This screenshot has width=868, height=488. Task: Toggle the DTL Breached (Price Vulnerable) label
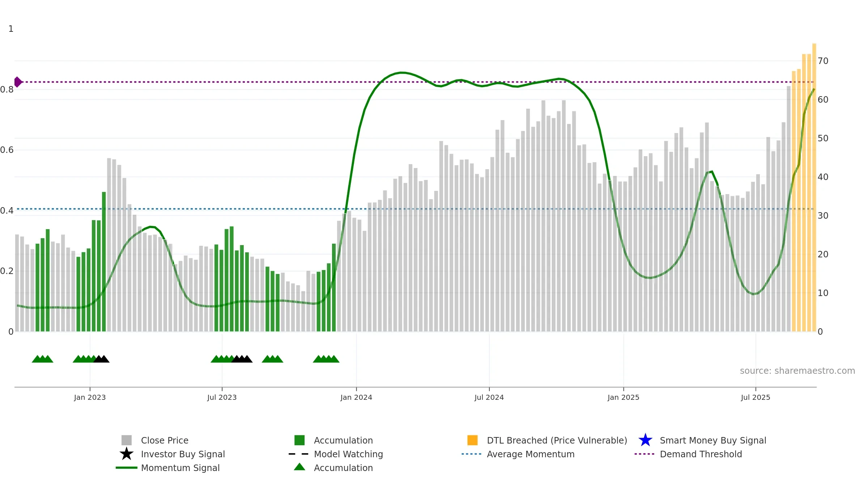(x=557, y=440)
